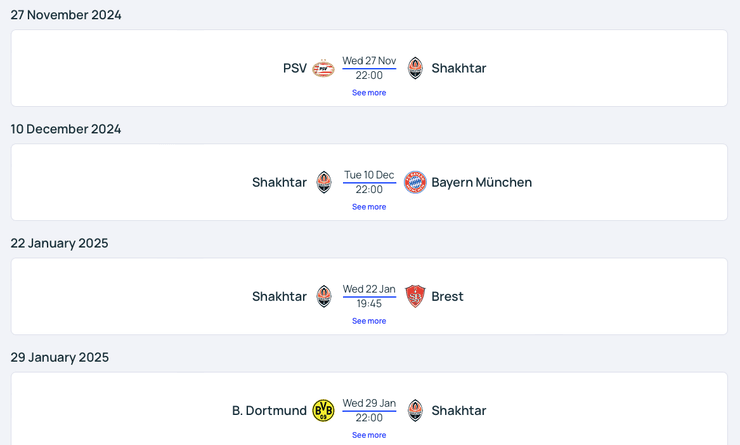Open See more for Shakhtar vs Bayern

[x=369, y=207]
